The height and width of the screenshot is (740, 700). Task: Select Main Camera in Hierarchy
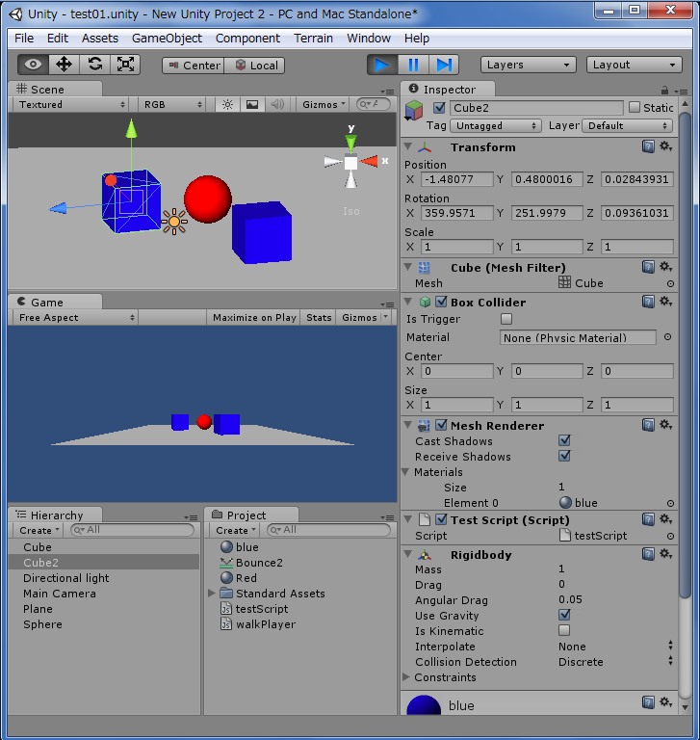[60, 594]
